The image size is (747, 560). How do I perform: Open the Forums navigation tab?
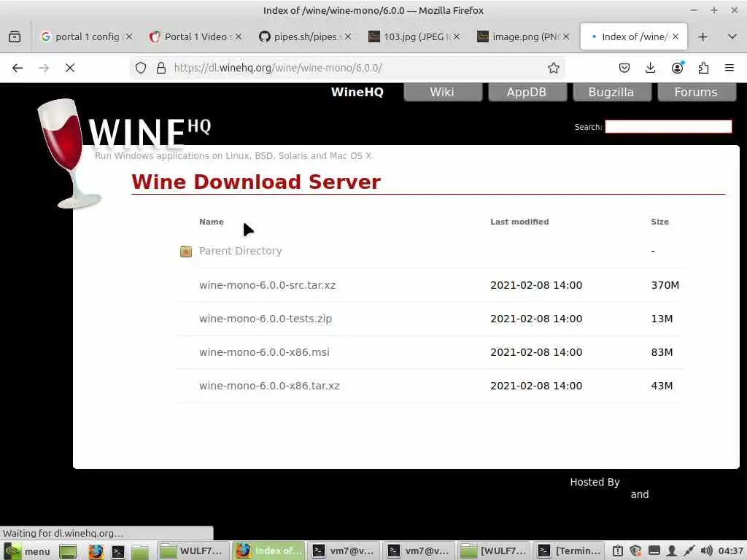coord(696,92)
